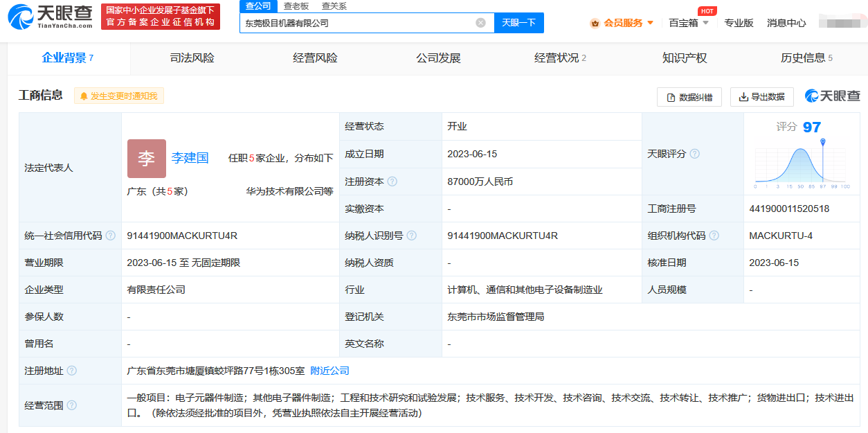Enable 发生变更时通知我 notification
Image resolution: width=868 pixels, height=433 pixels.
coord(119,96)
